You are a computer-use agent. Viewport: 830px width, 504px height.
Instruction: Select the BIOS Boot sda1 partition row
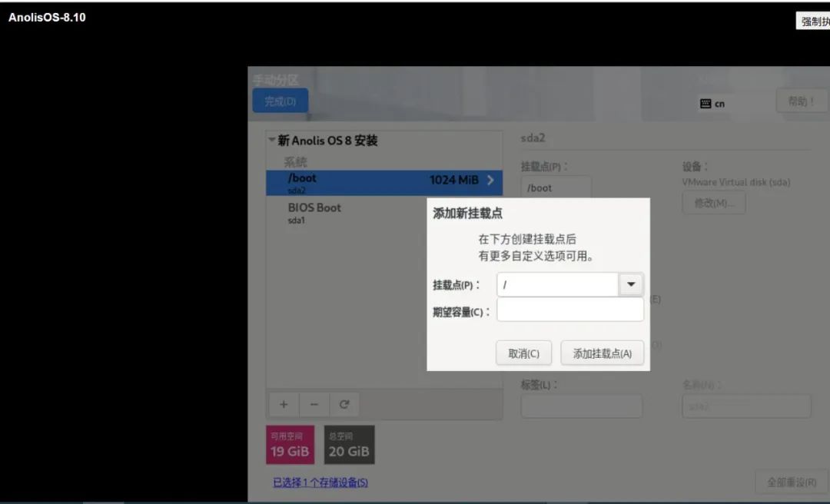pos(383,213)
